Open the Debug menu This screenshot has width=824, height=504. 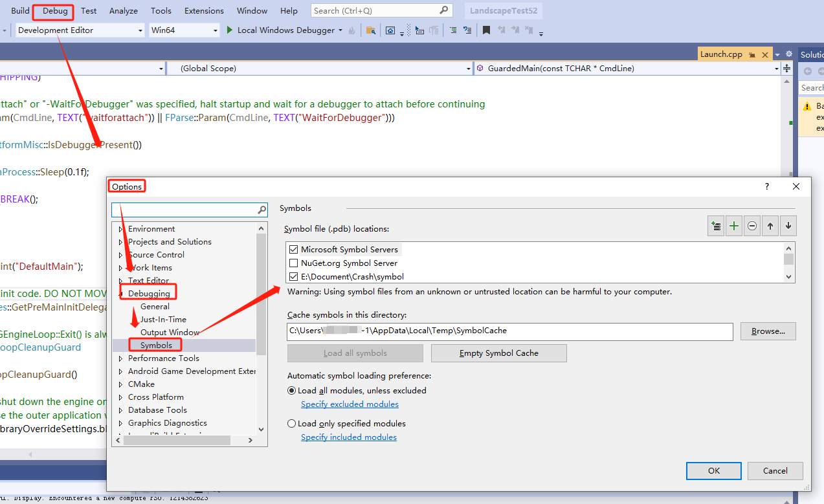52,10
